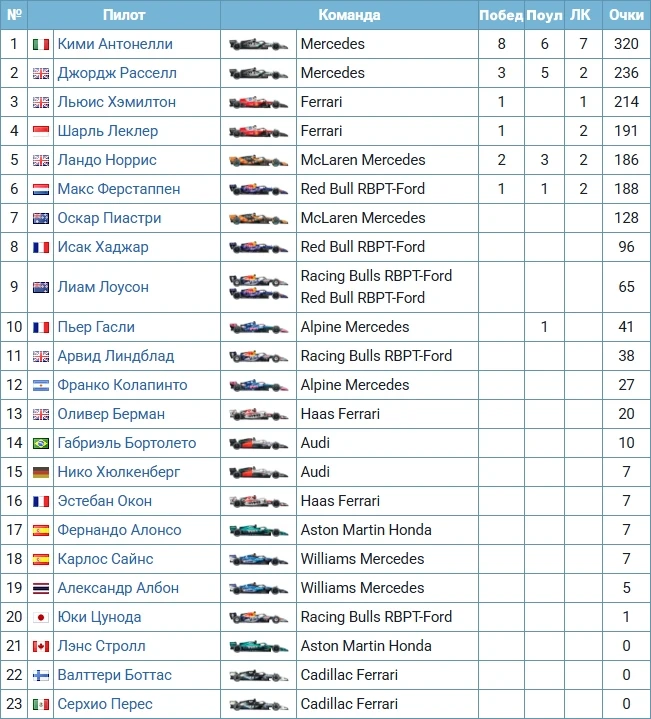The width and height of the screenshot is (651, 719).
Task: Select Audi team in Хюлкенберг's row
Action: 315,472
